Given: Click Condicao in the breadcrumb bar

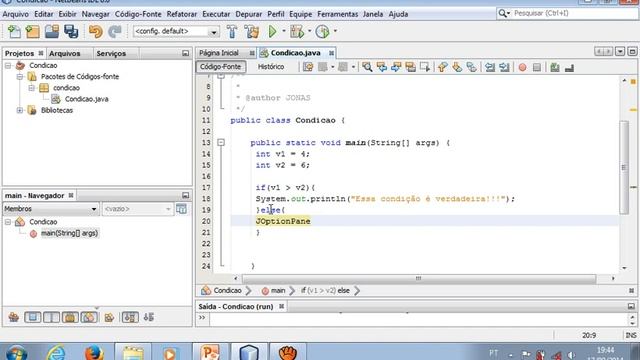Looking at the screenshot, I should coord(227,291).
